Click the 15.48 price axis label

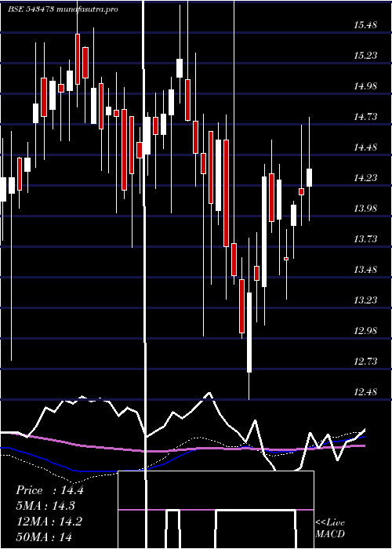[x=365, y=25]
